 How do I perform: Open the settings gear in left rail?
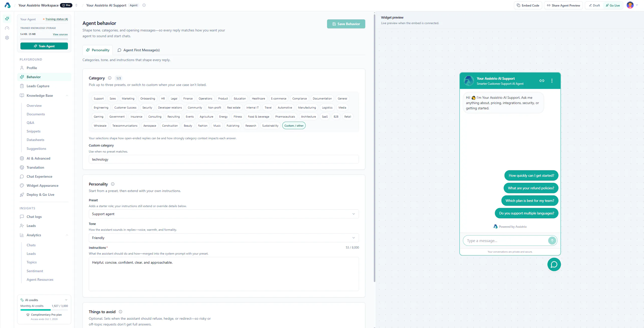(x=7, y=38)
